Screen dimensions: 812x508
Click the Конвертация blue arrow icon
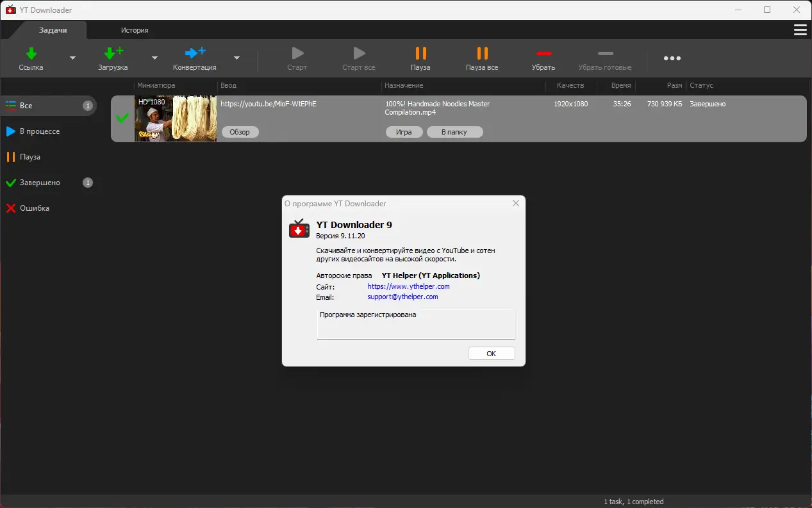pyautogui.click(x=195, y=53)
